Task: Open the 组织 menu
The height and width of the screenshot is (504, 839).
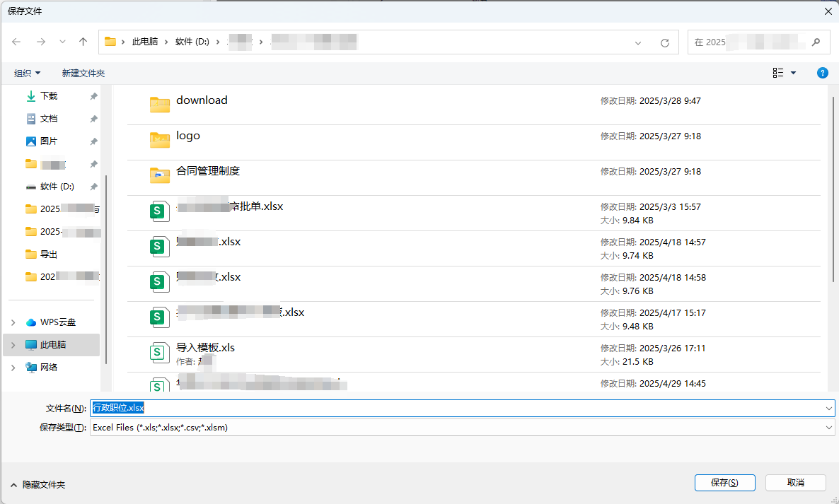Action: (x=28, y=73)
